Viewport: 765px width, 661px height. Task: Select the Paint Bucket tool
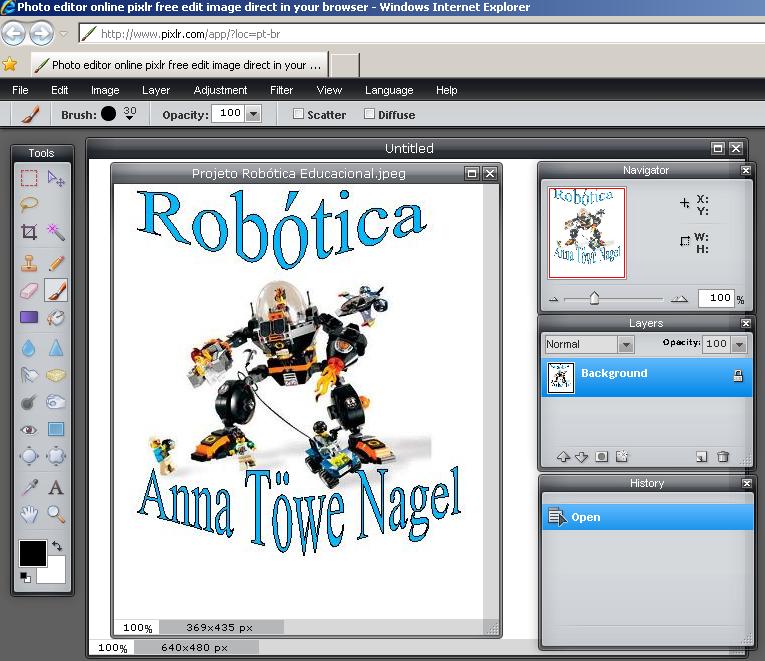[x=56, y=318]
